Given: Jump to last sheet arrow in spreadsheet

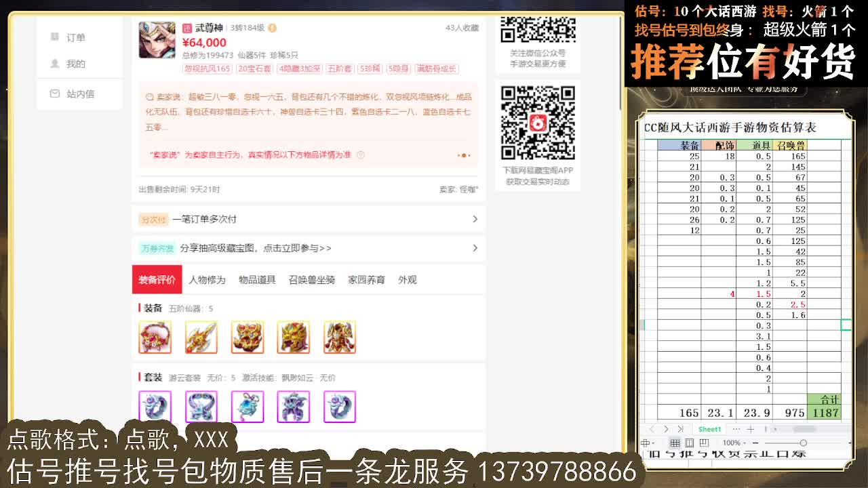Looking at the screenshot, I should pyautogui.click(x=680, y=429).
